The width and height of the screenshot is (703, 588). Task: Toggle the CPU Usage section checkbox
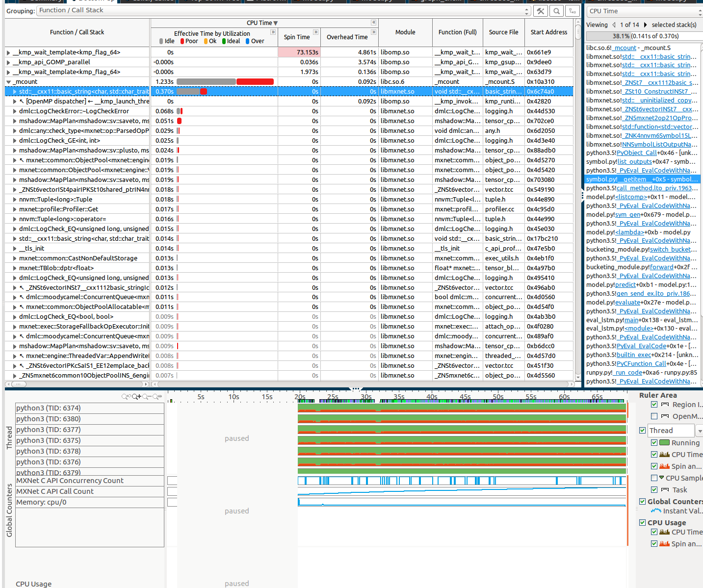click(x=643, y=523)
